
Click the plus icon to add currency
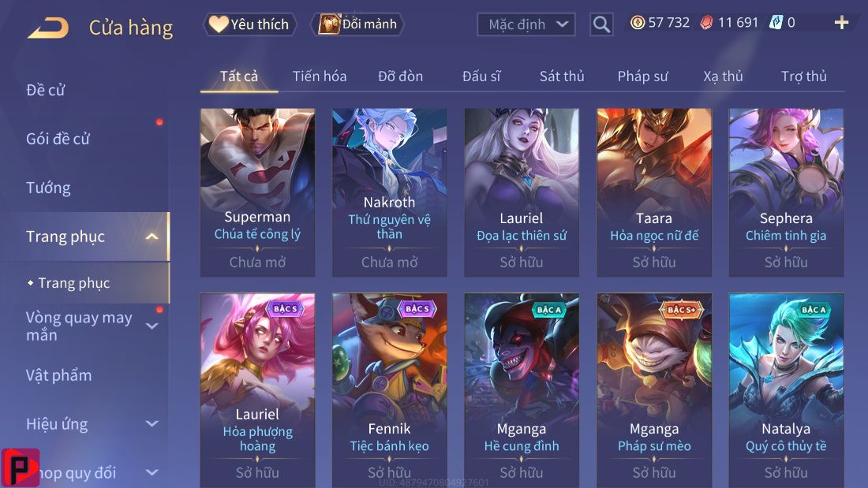pos(841,23)
